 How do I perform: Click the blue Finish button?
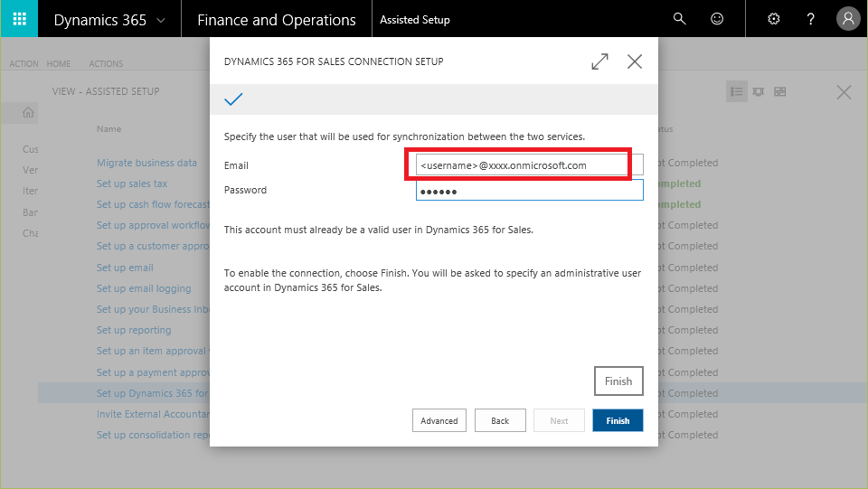pyautogui.click(x=618, y=420)
